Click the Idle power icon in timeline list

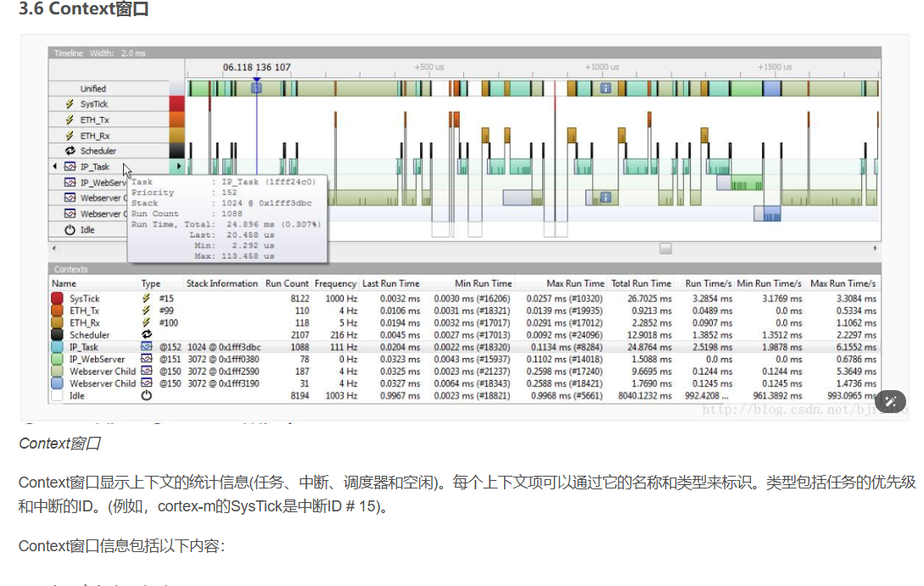(x=70, y=230)
